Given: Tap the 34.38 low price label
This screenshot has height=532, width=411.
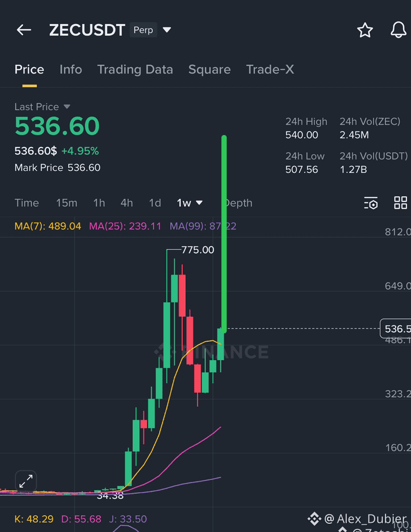Looking at the screenshot, I should point(110,496).
